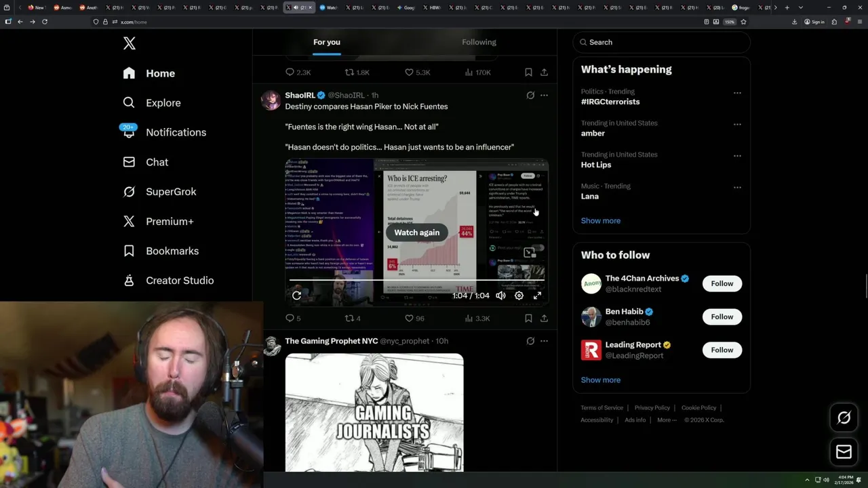Repost the top post showing 1.8K
The image size is (868, 488).
click(x=357, y=72)
